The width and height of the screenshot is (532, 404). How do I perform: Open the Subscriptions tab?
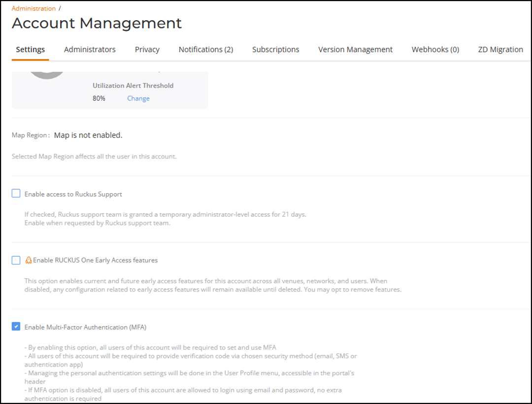point(275,50)
